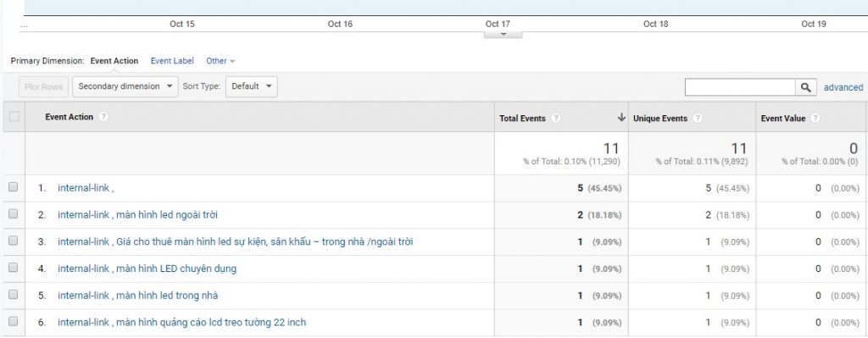Sort by the Event Value column header
Image resolution: width=868 pixels, height=338 pixels.
pos(783,119)
